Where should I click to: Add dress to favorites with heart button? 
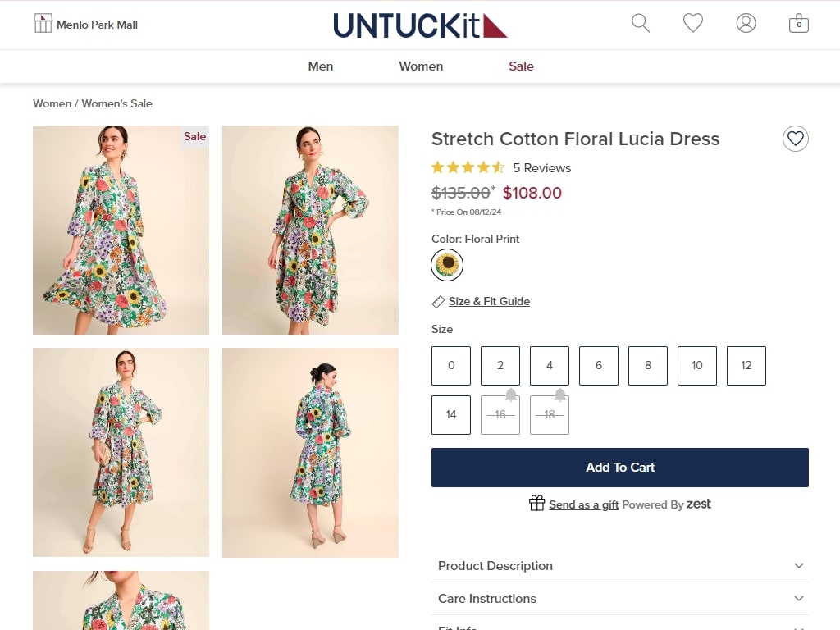click(795, 139)
